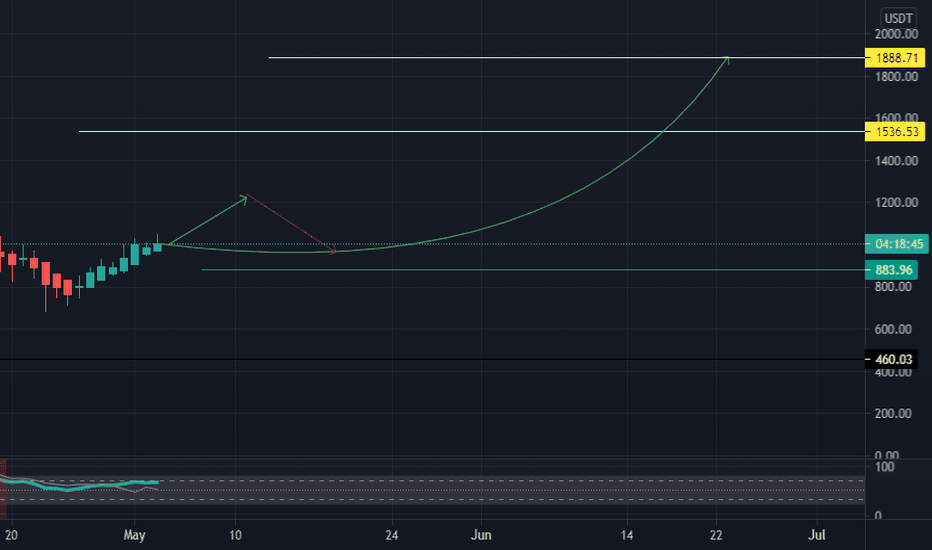Select the teal horizontal line at 883.96
The image size is (932, 550).
pyautogui.click(x=535, y=270)
